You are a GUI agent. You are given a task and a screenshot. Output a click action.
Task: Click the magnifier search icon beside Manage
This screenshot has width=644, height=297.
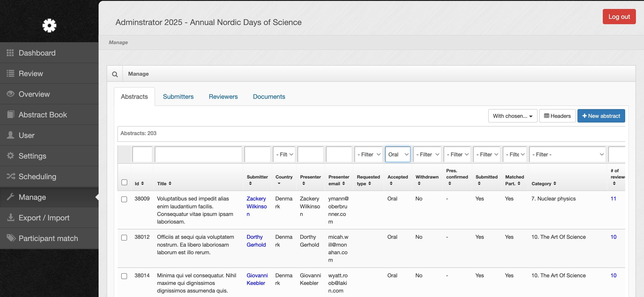click(115, 74)
